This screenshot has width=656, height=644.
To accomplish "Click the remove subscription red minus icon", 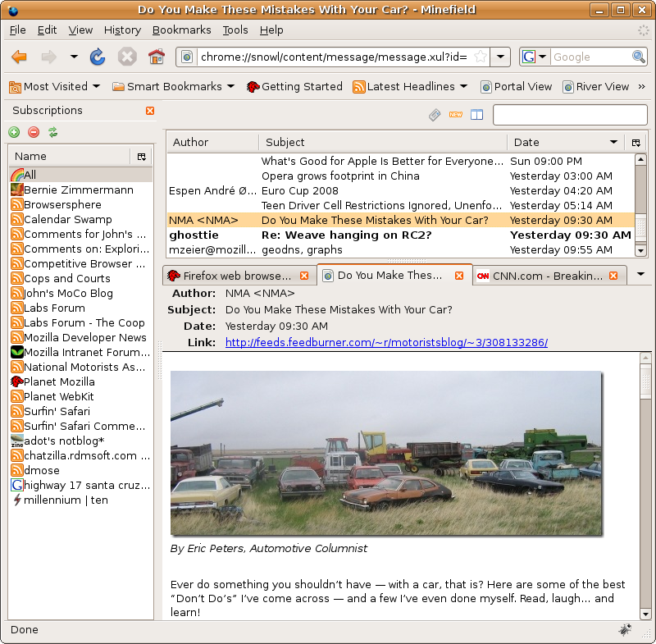I will [x=34, y=132].
